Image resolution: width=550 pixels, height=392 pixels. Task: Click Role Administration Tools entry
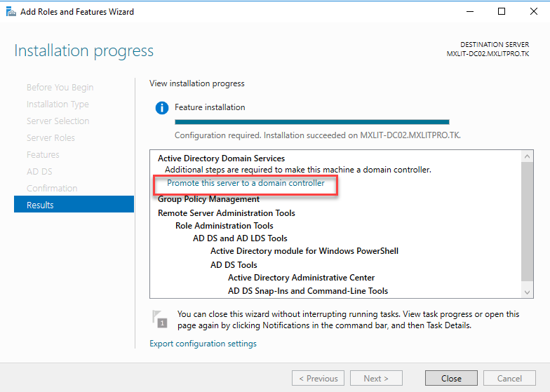pyautogui.click(x=224, y=226)
